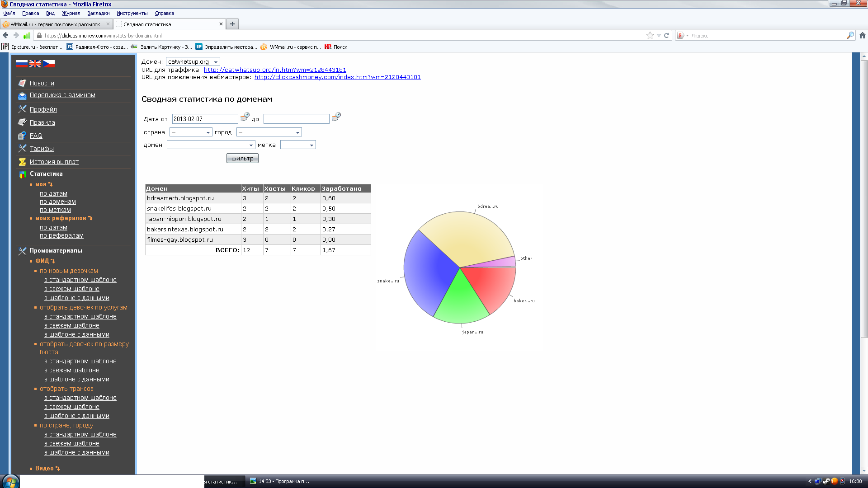Expand the моих рефералов section

click(64, 218)
